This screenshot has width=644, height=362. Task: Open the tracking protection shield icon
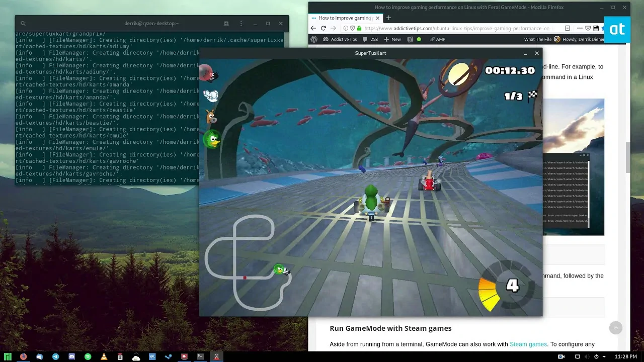coord(352,28)
